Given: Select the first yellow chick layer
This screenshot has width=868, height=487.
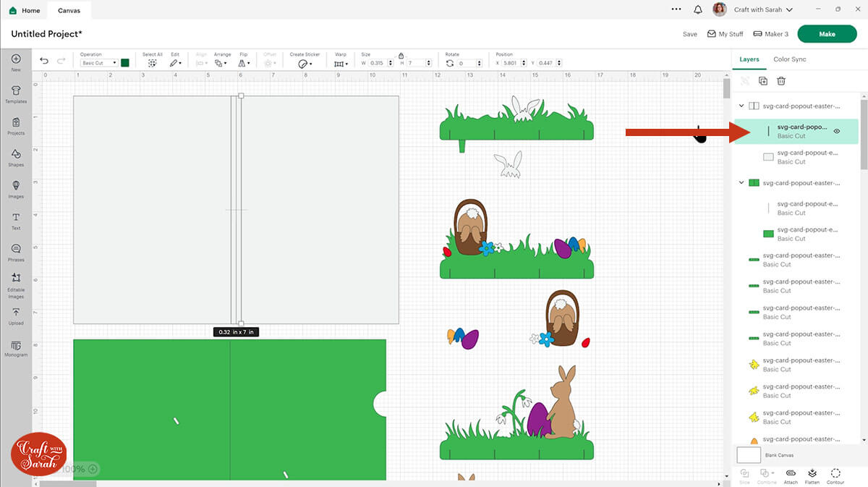Looking at the screenshot, I should [796, 364].
